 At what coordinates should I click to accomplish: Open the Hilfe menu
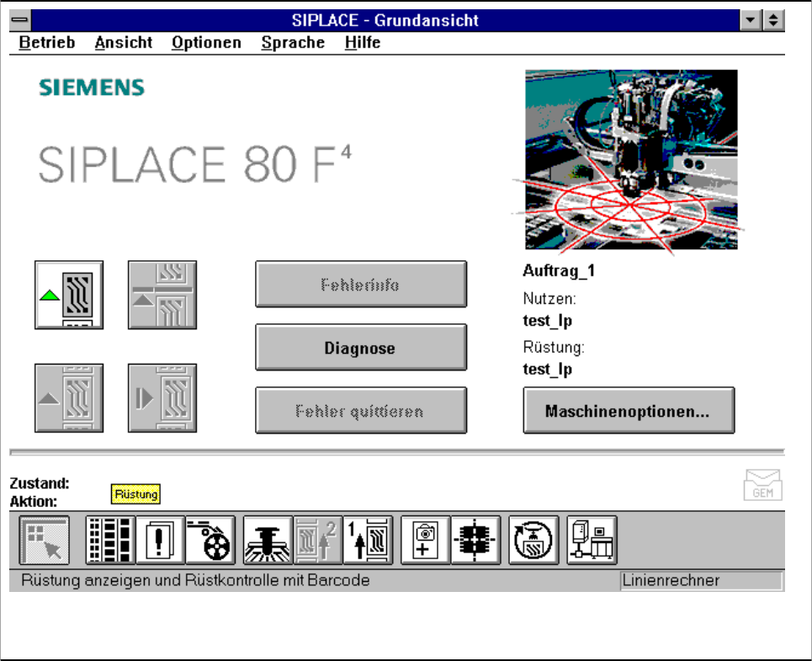click(363, 42)
